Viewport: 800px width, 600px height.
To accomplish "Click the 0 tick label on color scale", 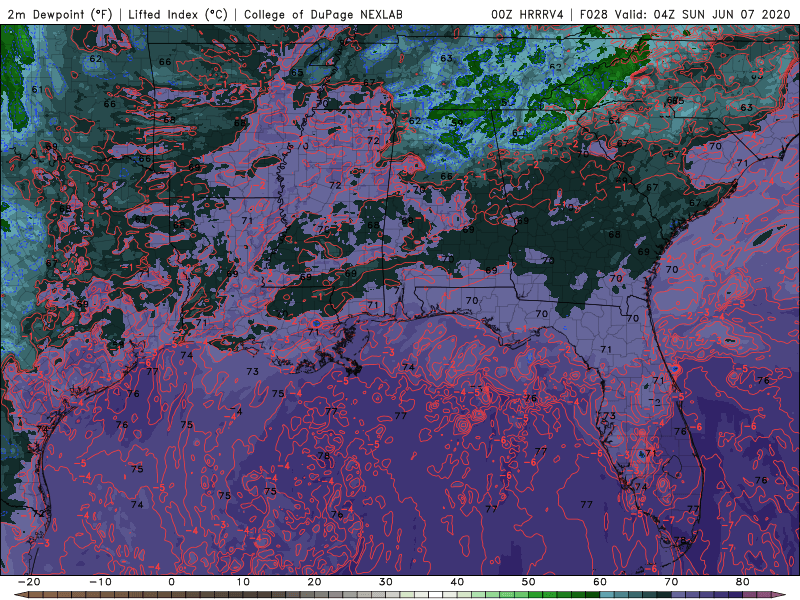I will pyautogui.click(x=171, y=582).
